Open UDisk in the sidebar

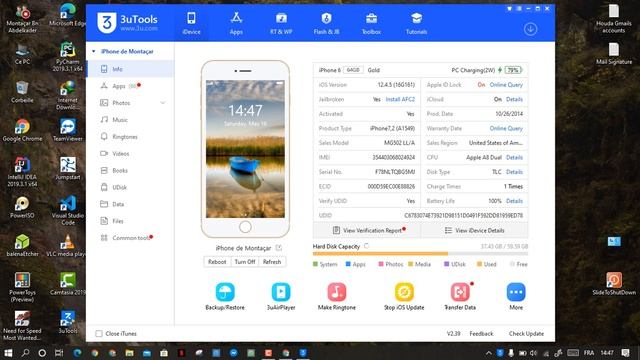[120, 187]
